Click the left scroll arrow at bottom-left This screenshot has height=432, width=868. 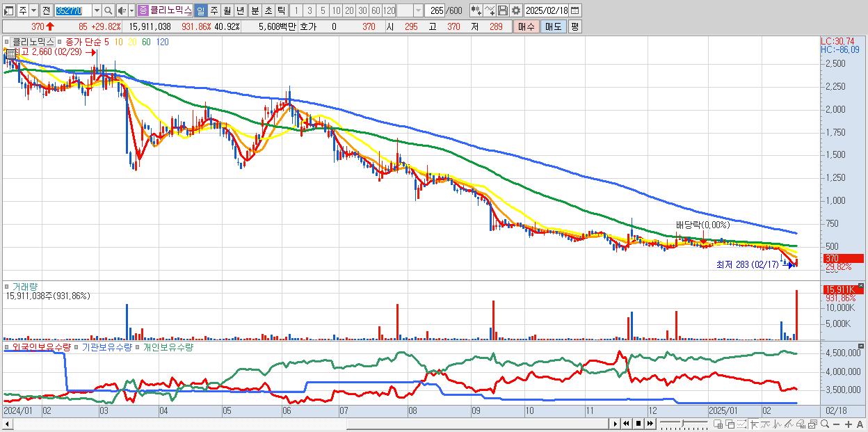point(6,424)
